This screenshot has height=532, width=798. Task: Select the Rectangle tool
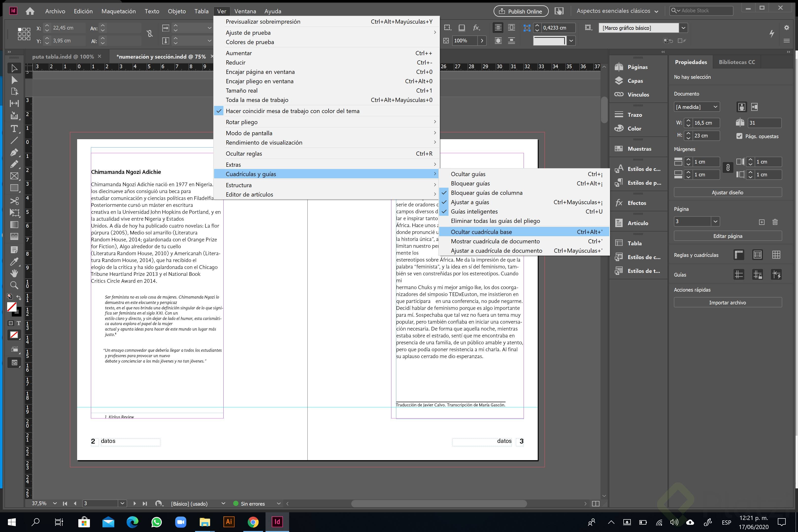point(14,188)
